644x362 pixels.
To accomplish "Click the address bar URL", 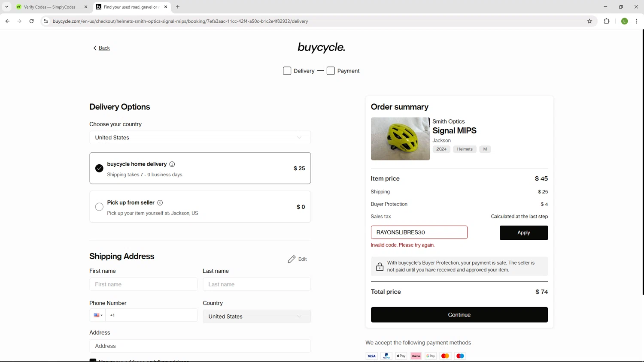I will (x=180, y=21).
